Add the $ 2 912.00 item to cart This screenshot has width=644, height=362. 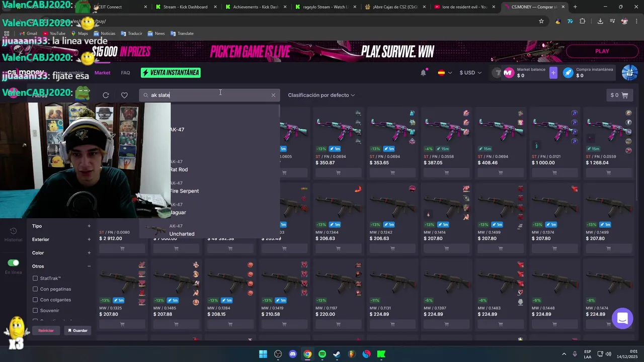122,249
